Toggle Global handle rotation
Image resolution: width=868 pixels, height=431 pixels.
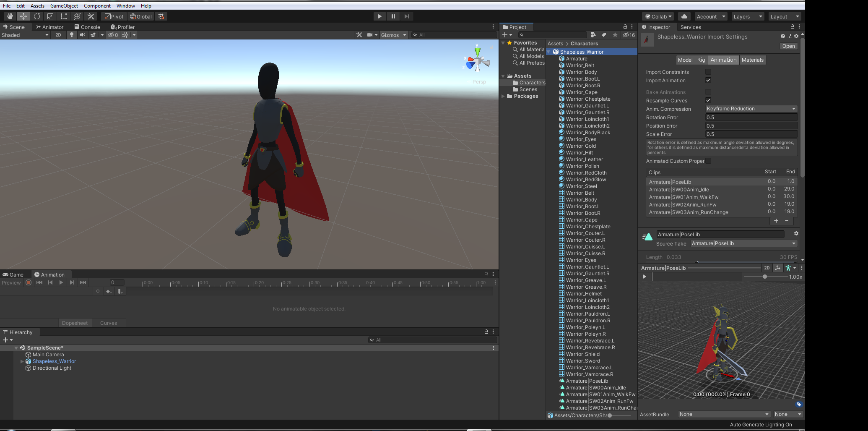(x=141, y=16)
